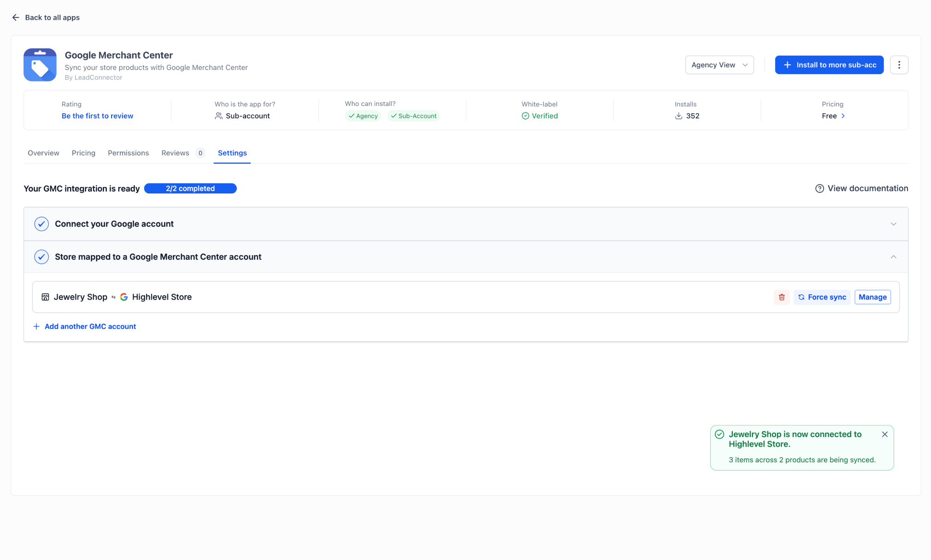Screen dimensions: 931x560
Task: Open the Agency View dropdown
Action: (x=719, y=65)
